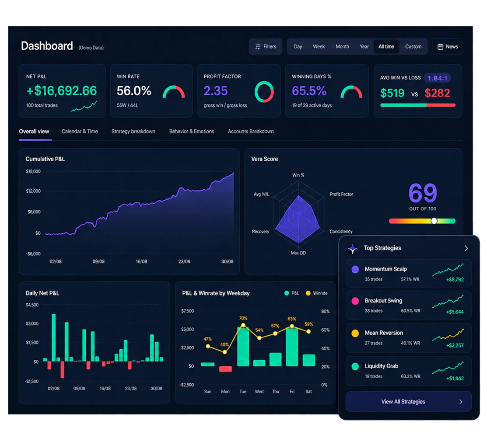
Task: Click the 2.35 profit factor value
Action: click(x=216, y=91)
